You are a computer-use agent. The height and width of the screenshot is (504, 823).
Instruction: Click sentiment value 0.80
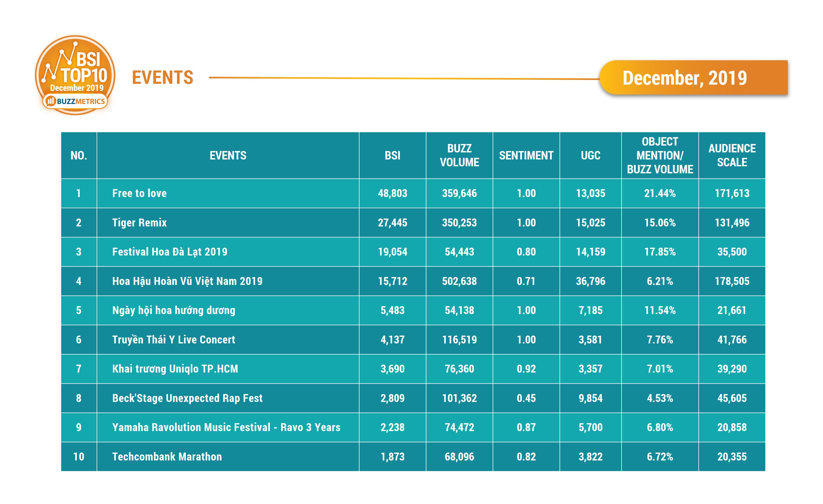[x=526, y=252]
